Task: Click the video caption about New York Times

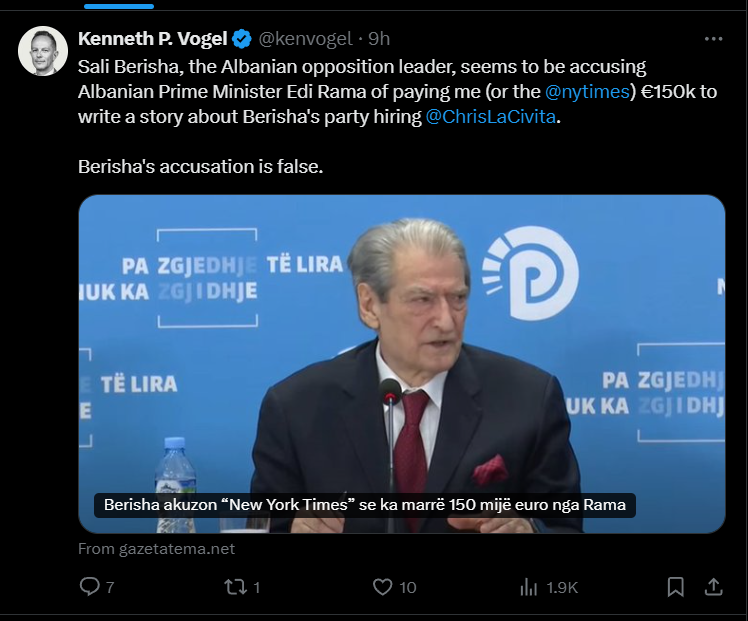Action: 365,506
